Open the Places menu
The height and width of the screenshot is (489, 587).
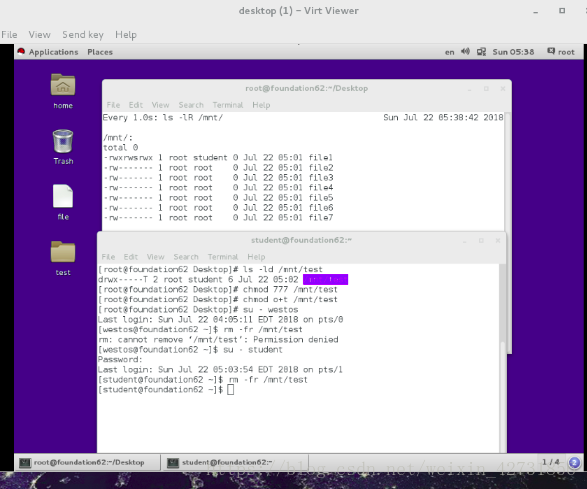pyautogui.click(x=100, y=52)
